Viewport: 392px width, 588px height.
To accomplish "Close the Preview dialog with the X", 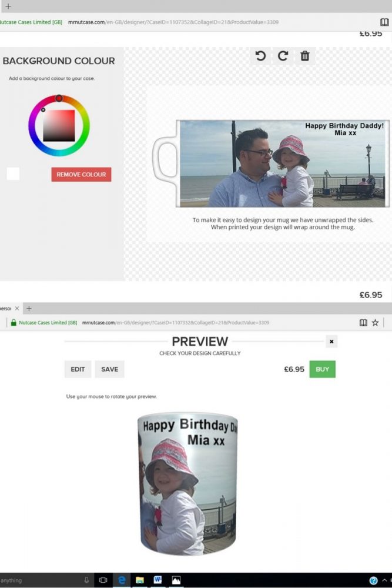I will point(331,341).
